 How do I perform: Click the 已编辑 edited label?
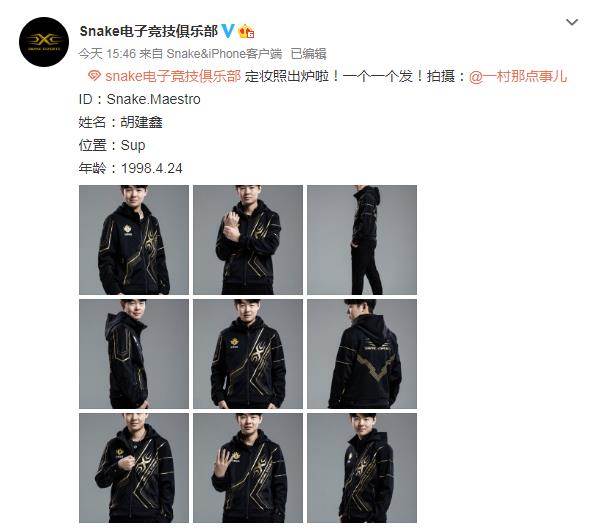pyautogui.click(x=308, y=54)
